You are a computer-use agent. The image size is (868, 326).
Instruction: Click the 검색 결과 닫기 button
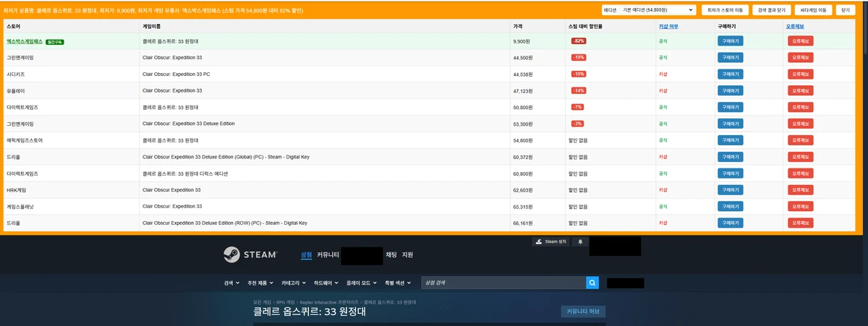pos(771,10)
